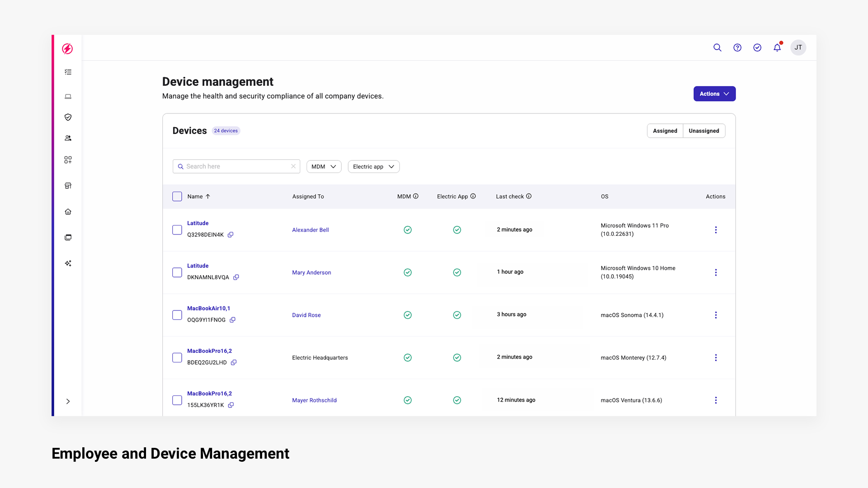Screen dimensions: 868x488
Task: Open Alexander Bell's profile link
Action: 311,230
